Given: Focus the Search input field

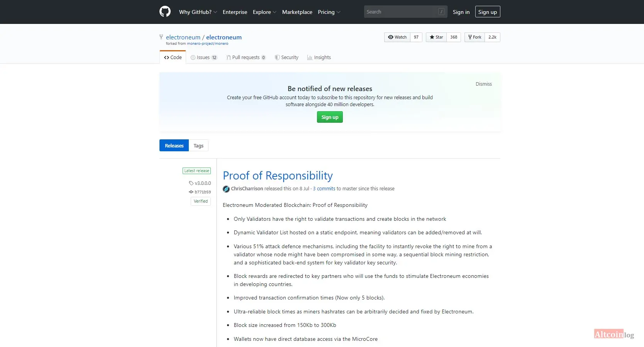Looking at the screenshot, I should coord(405,12).
